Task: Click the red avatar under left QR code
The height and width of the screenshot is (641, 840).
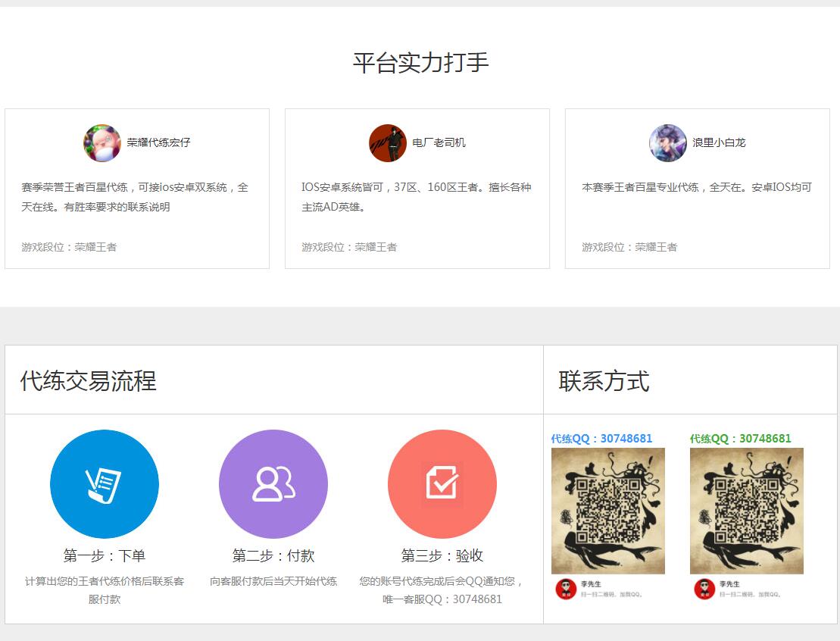Action: click(566, 589)
